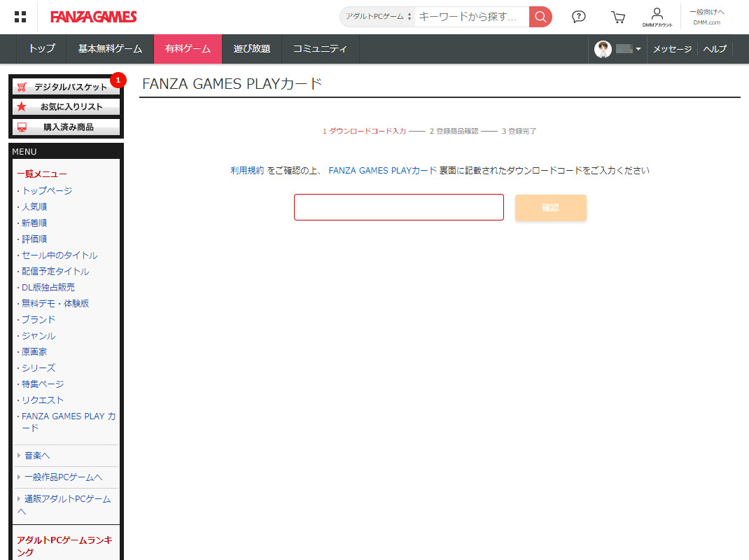Viewport: 749px width, 560px height.
Task: Open the 購入済み商品 list
Action: 66,127
